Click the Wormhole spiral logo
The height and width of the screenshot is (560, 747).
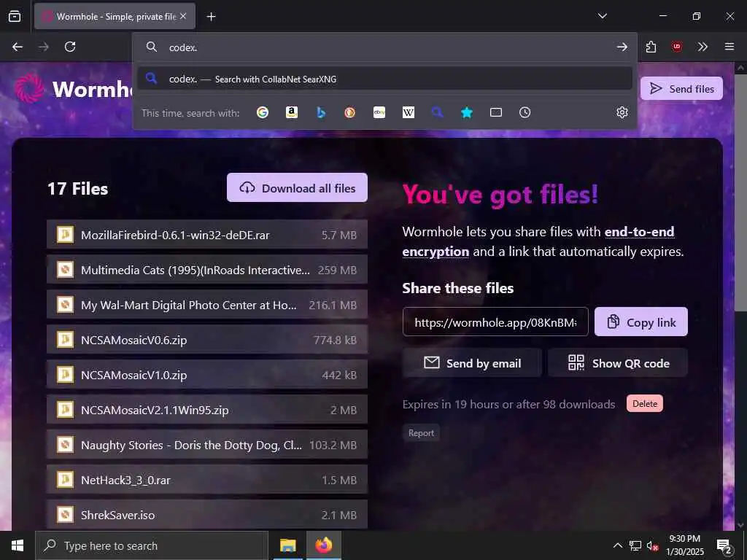click(x=29, y=88)
